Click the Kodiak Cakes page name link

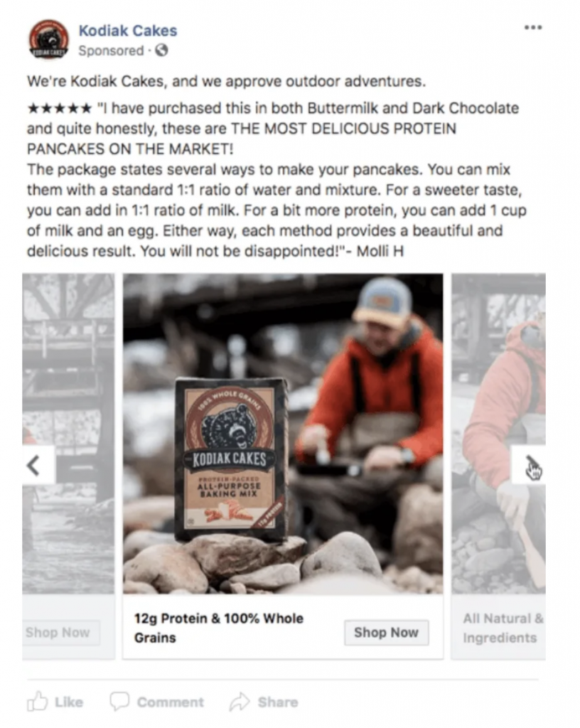[128, 31]
